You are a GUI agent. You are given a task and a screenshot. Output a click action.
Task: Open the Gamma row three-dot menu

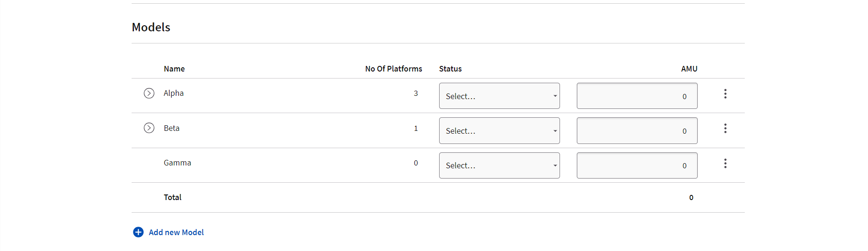click(x=725, y=164)
